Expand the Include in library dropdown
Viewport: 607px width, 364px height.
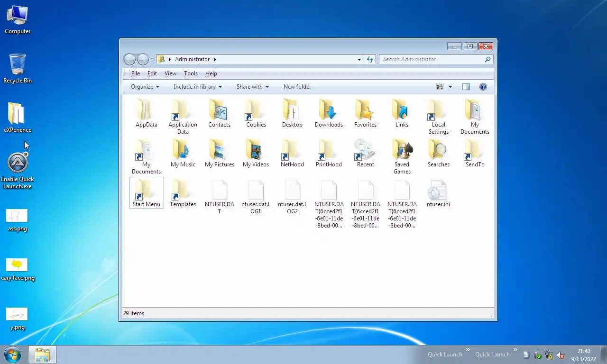click(x=198, y=87)
